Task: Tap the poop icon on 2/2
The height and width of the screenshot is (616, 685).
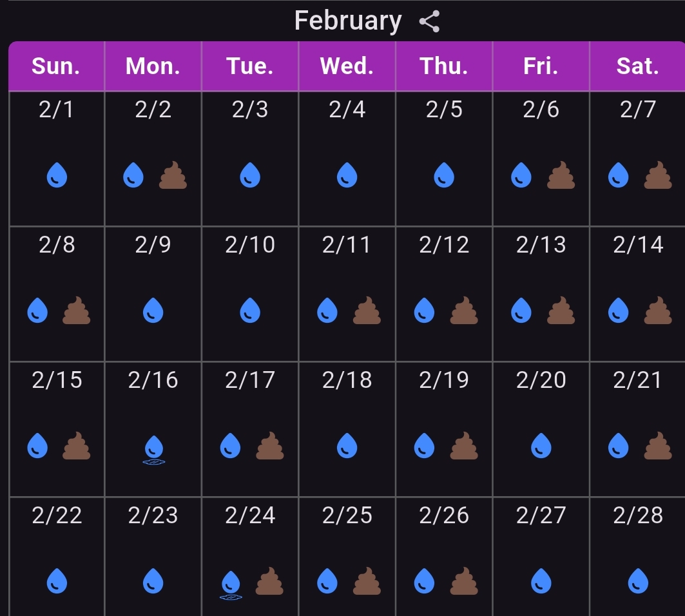Action: coord(173,175)
